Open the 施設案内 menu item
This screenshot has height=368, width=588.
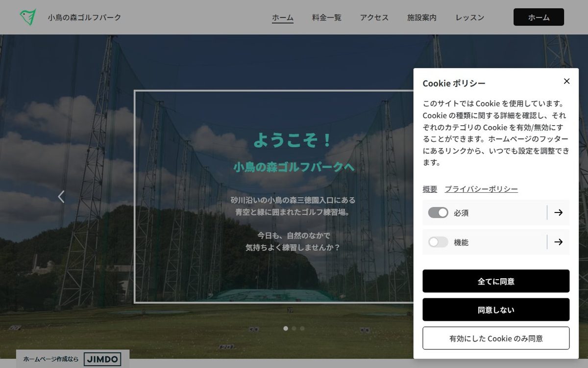(x=422, y=18)
